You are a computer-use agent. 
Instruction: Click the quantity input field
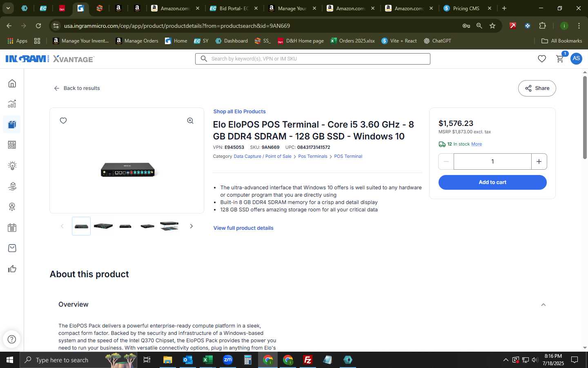click(x=492, y=162)
